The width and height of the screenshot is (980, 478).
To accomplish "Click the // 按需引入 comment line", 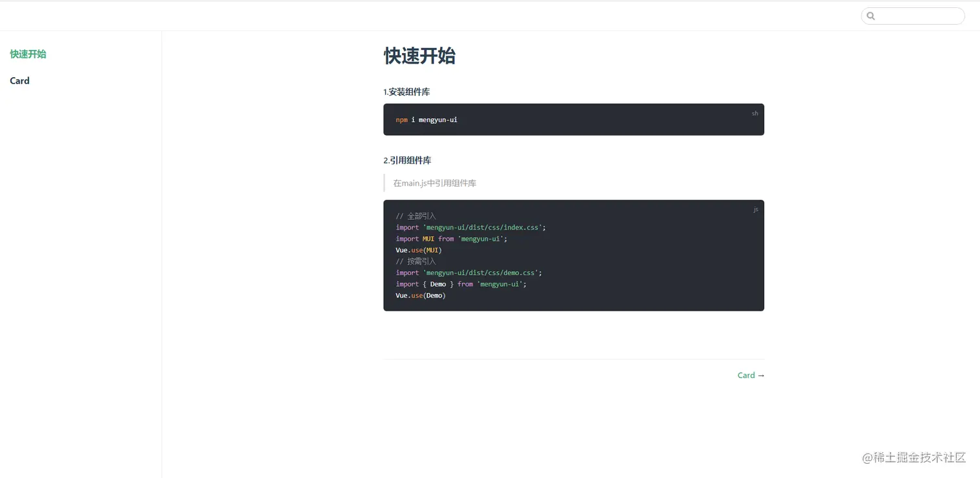I will (415, 261).
